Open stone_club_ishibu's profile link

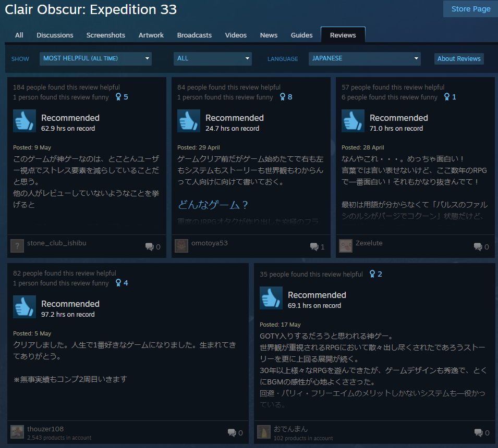coord(57,243)
